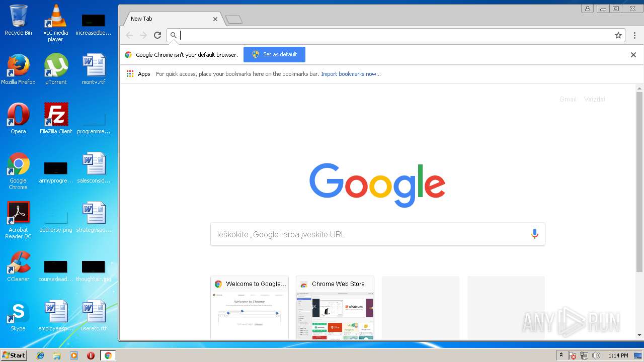The width and height of the screenshot is (644, 362).
Task: Select the VLC media player shortcut
Action: (56, 23)
